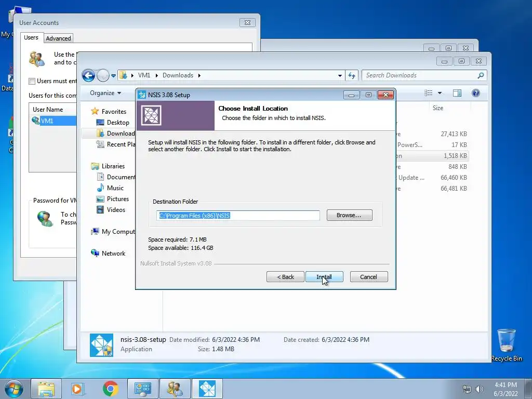Viewport: 532px width, 399px height.
Task: Open the Browse folder dialog
Action: (x=349, y=215)
